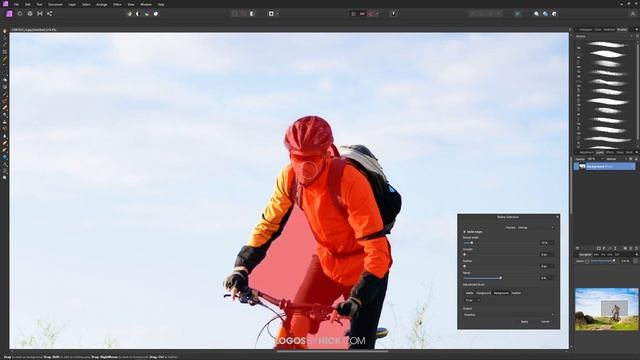Pick the topmost brush stroke preset
The height and width of the screenshot is (360, 640).
tap(607, 44)
